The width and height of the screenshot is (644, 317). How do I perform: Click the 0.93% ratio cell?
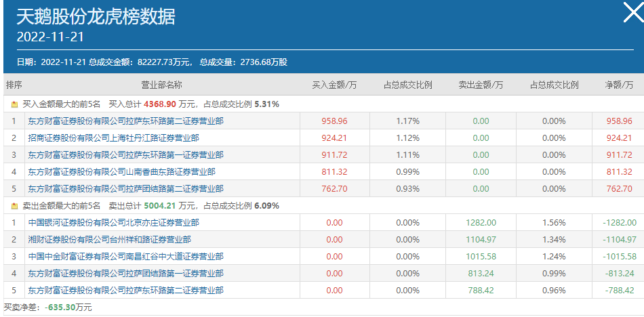pos(408,189)
